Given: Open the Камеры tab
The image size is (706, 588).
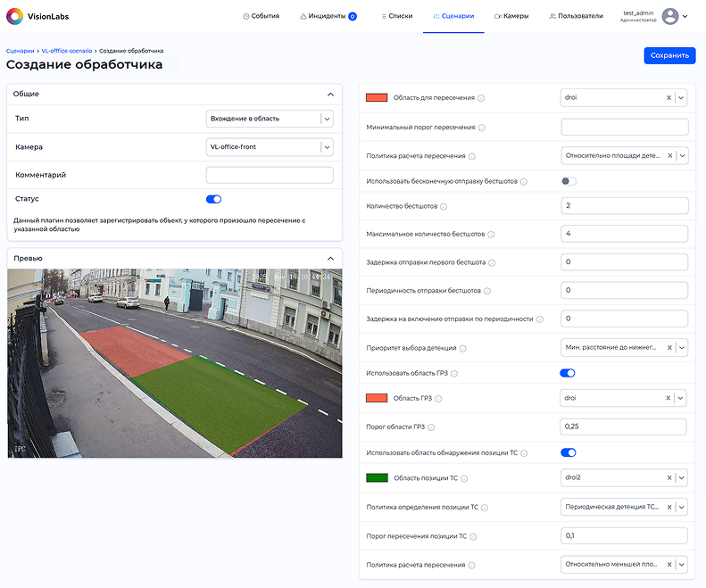Looking at the screenshot, I should [x=511, y=16].
